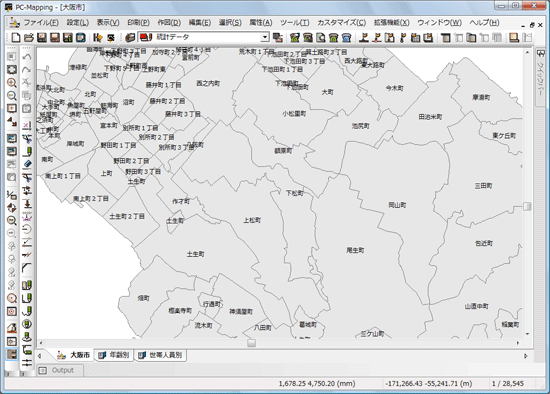
Task: Open the 属性(A) menu
Action: click(261, 23)
